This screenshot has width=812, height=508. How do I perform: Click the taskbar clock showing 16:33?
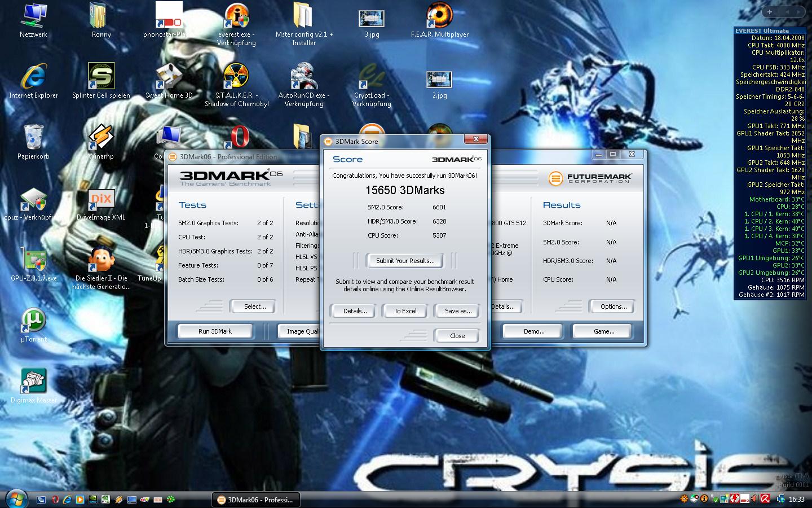(797, 500)
